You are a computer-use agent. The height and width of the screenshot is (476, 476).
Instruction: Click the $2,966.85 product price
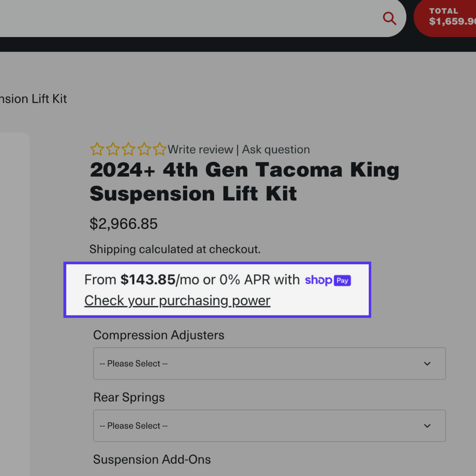(123, 224)
